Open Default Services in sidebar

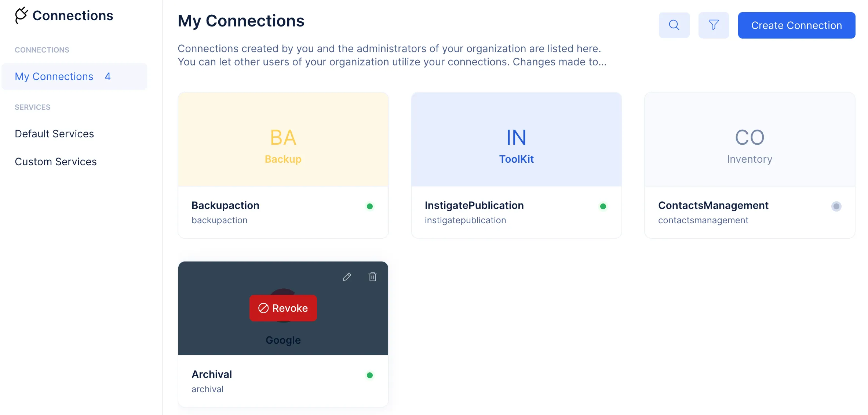[x=54, y=134]
